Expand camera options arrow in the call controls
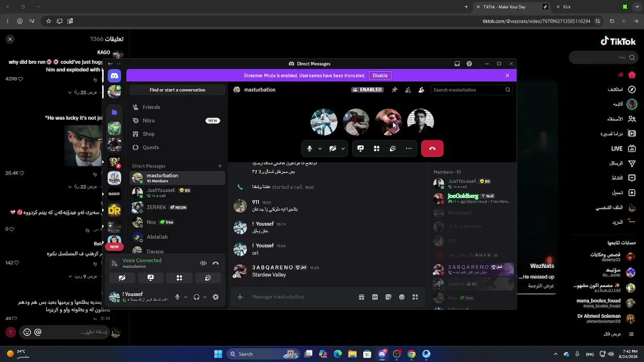The width and height of the screenshot is (644, 362). click(x=343, y=149)
